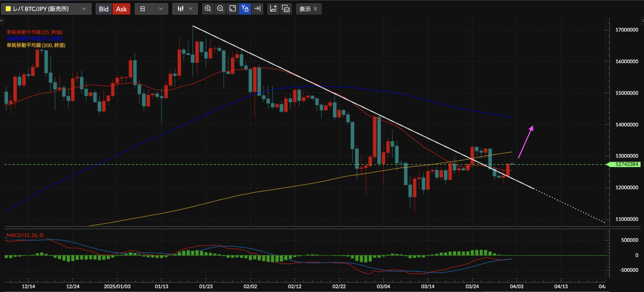The height and width of the screenshot is (292, 644).
Task: Click the 11000000 price axis label
Action: 627,219
